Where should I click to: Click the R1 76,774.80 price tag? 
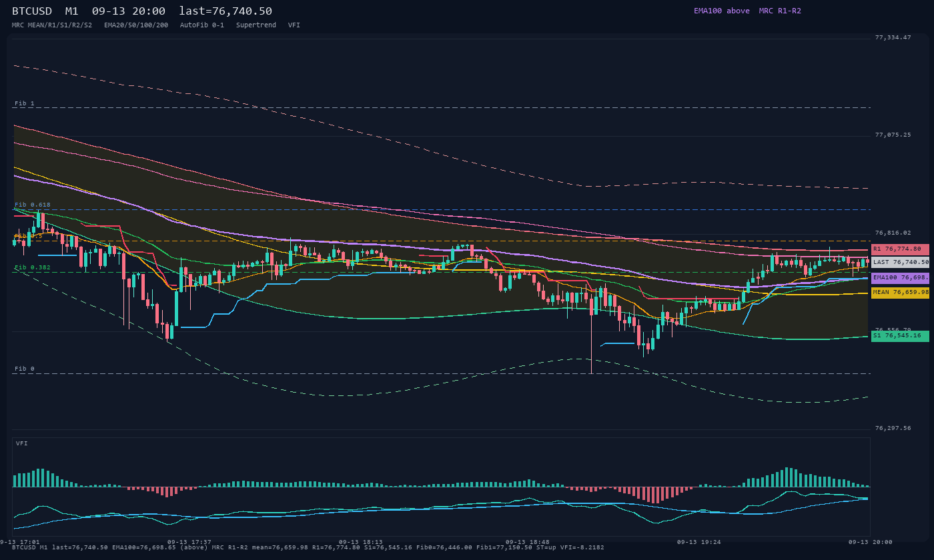click(x=900, y=249)
